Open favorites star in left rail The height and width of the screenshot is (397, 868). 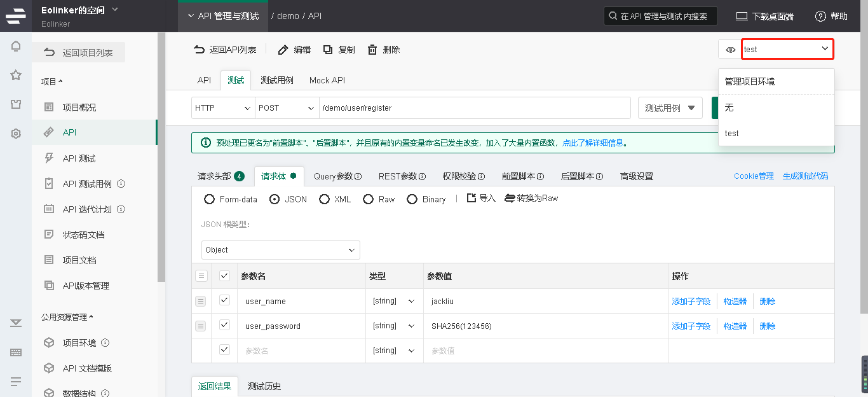(16, 75)
